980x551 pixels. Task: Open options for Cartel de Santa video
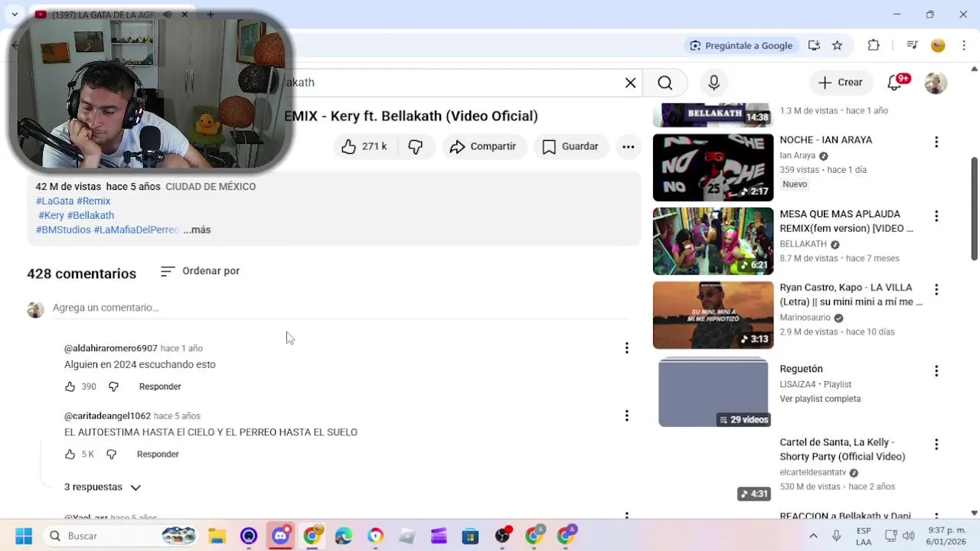pyautogui.click(x=936, y=445)
